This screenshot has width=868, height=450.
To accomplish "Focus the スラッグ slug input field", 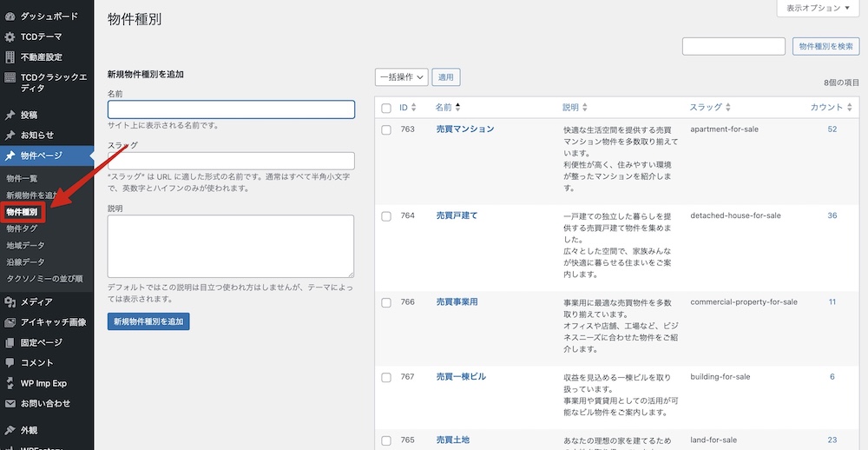I will point(231,161).
